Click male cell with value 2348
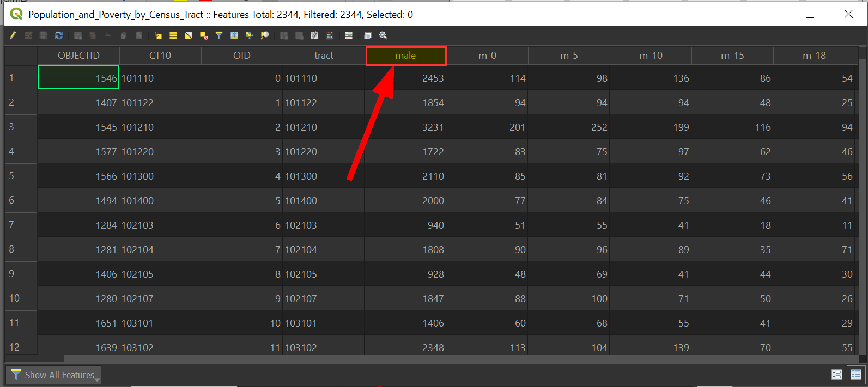 405,346
